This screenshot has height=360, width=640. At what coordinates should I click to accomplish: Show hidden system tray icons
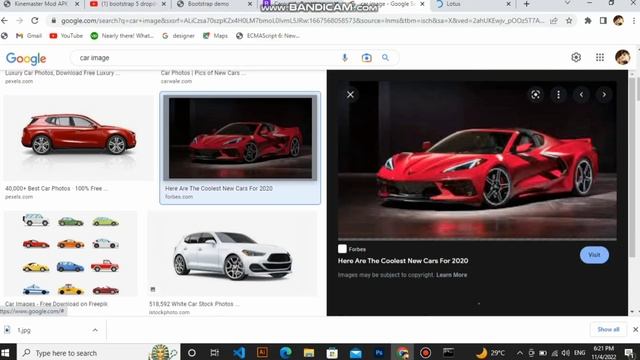(x=520, y=353)
